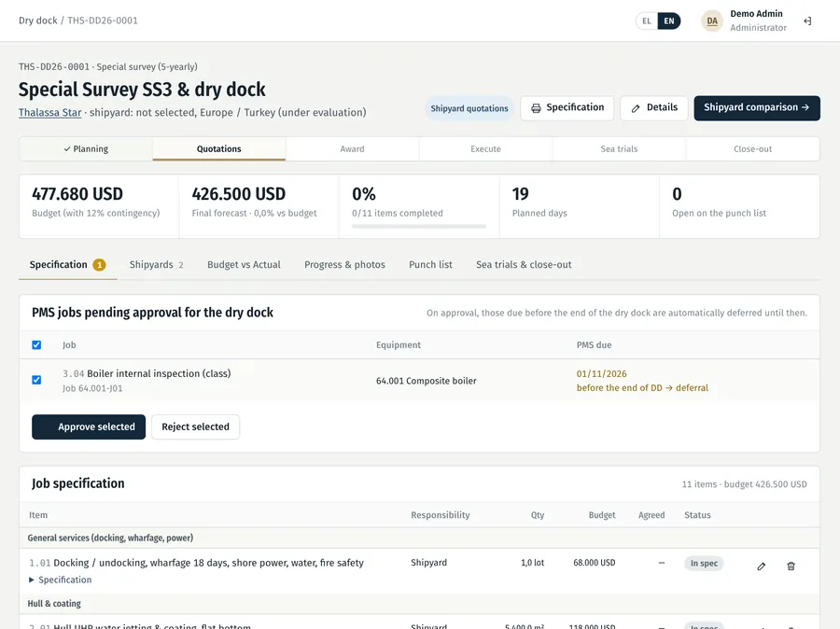Click the Dry dock breadcrumb link
The width and height of the screenshot is (840, 629).
[38, 21]
